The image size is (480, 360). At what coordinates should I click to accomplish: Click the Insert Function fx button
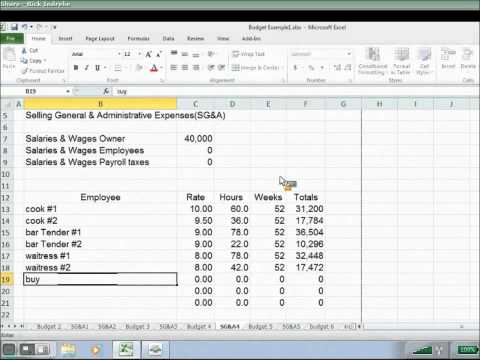(106, 91)
